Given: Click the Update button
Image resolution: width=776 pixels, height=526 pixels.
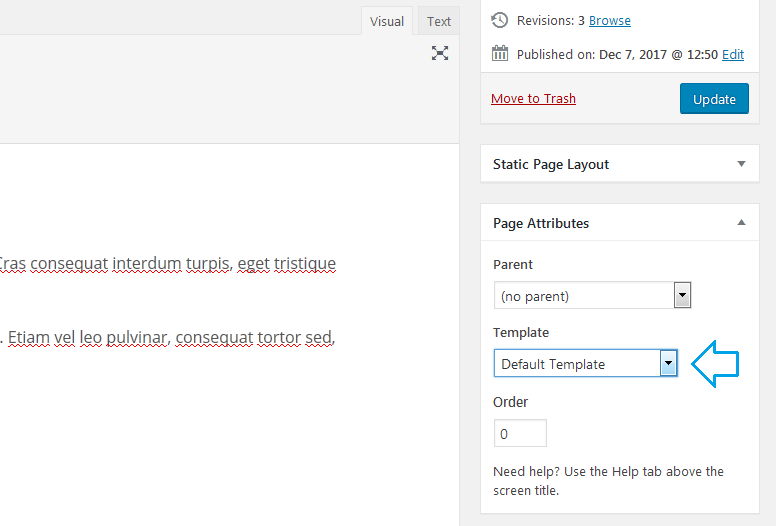Looking at the screenshot, I should (x=714, y=98).
